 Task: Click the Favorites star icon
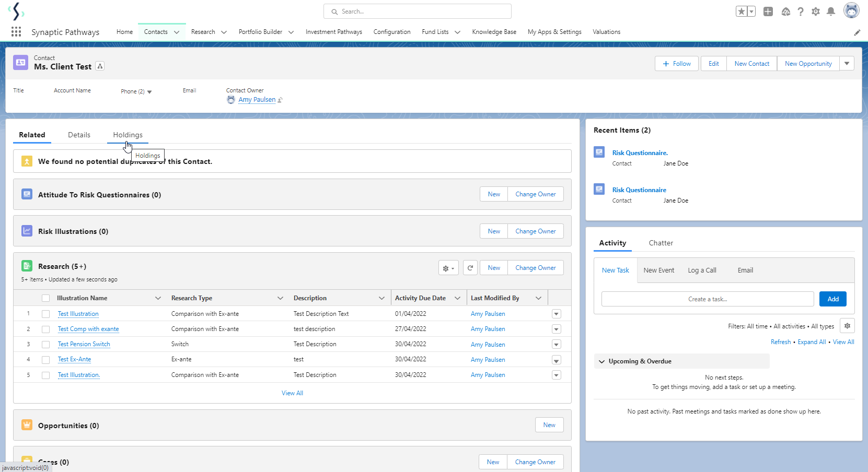click(x=741, y=11)
